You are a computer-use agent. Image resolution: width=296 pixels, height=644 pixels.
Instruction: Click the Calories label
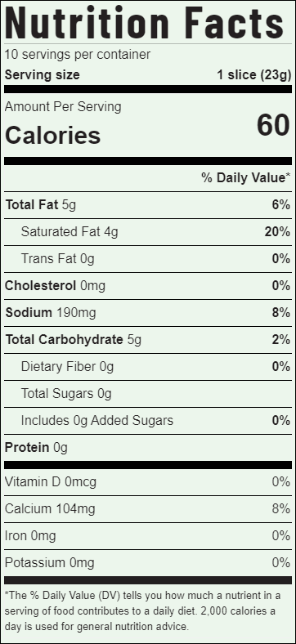[x=52, y=136]
